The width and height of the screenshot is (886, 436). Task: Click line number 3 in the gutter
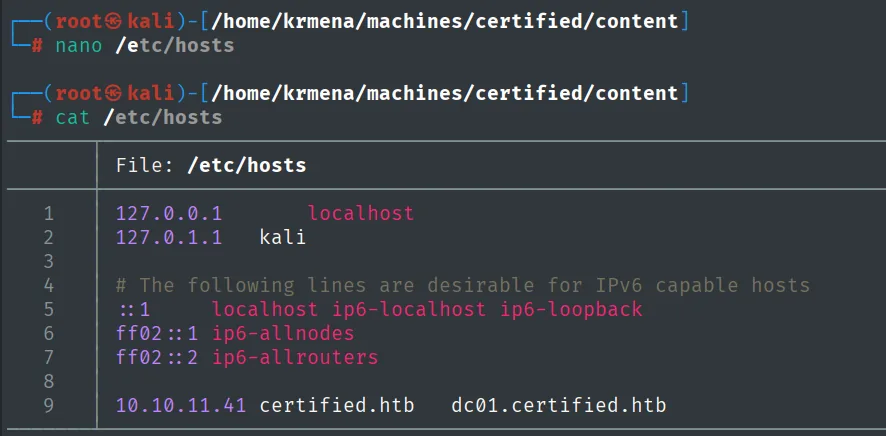48,261
